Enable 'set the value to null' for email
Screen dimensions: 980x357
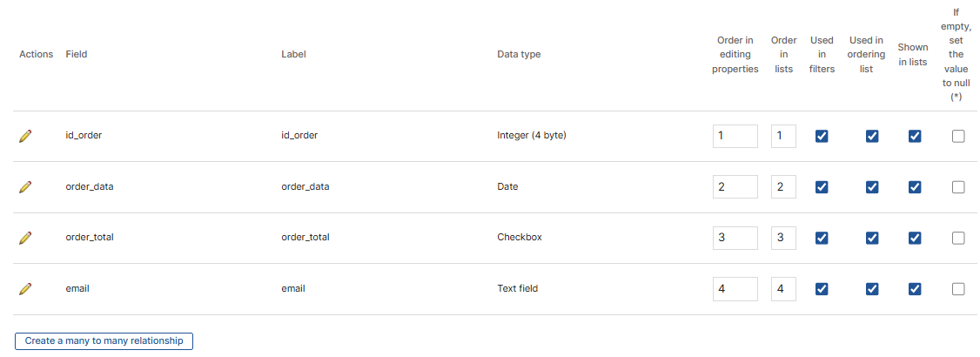[958, 289]
